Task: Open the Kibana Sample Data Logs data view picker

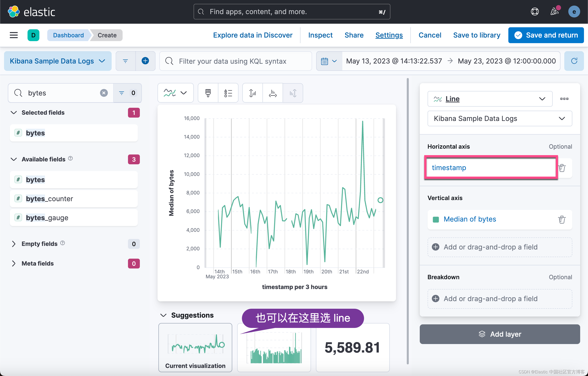Action: click(58, 61)
